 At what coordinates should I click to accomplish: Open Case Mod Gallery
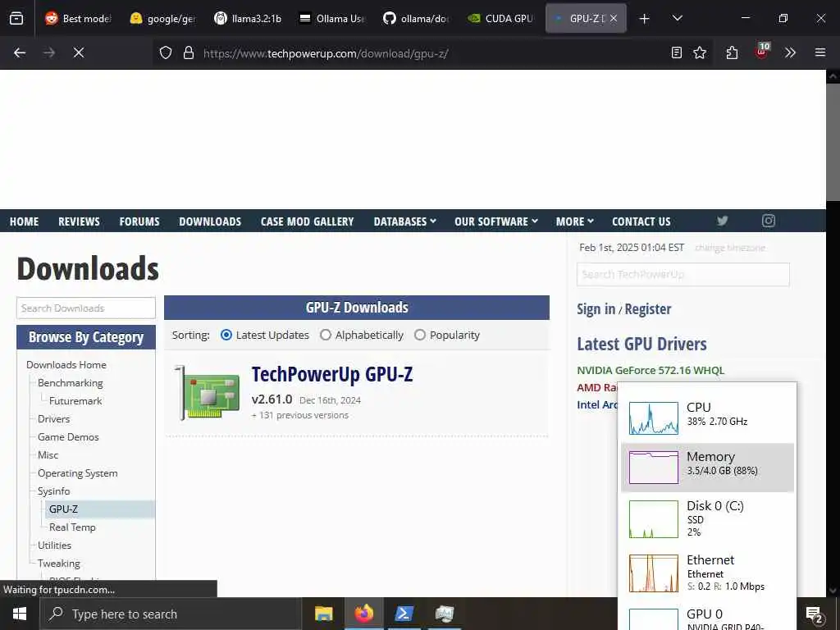point(307,221)
